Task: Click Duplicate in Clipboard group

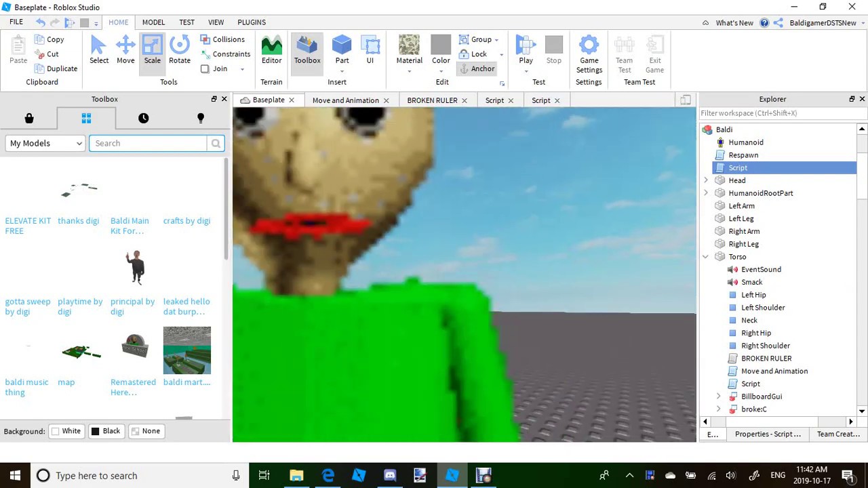Action: click(x=56, y=68)
